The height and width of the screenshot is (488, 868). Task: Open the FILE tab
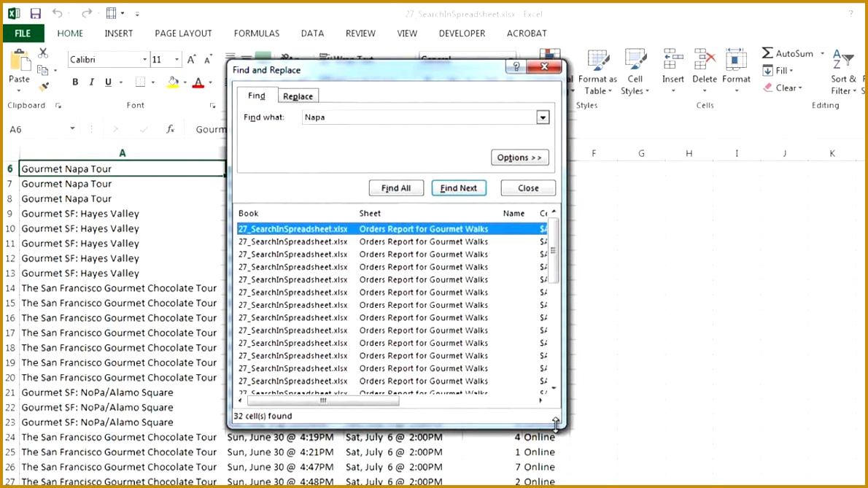[x=23, y=34]
